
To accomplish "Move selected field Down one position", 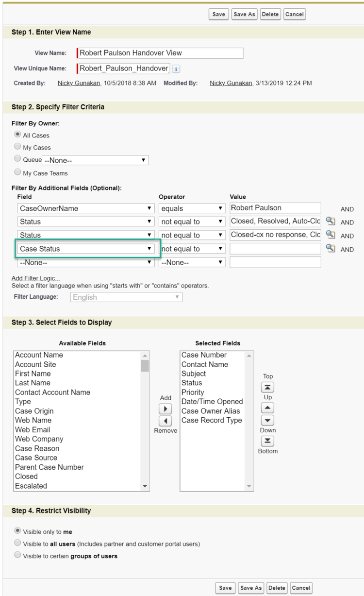I will [x=267, y=420].
